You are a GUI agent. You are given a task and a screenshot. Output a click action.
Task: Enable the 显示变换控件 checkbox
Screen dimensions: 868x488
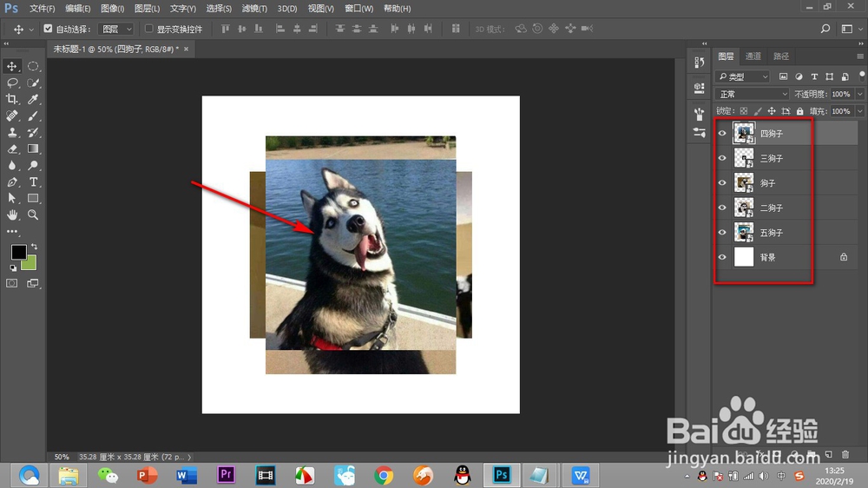(148, 29)
